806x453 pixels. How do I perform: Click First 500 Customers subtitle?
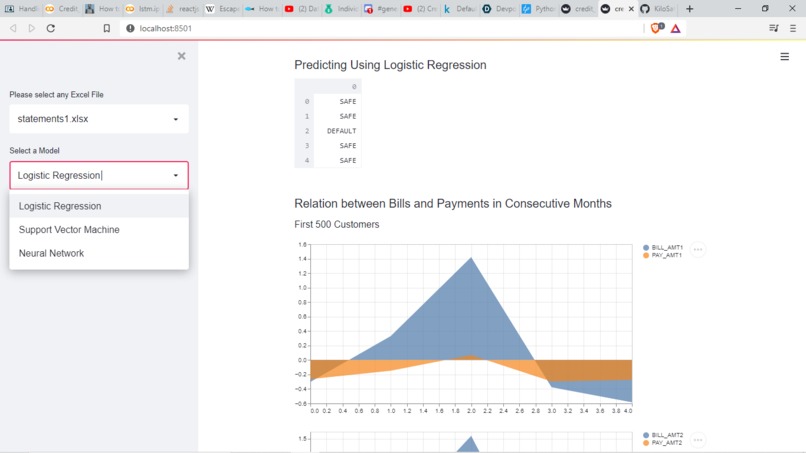point(337,225)
